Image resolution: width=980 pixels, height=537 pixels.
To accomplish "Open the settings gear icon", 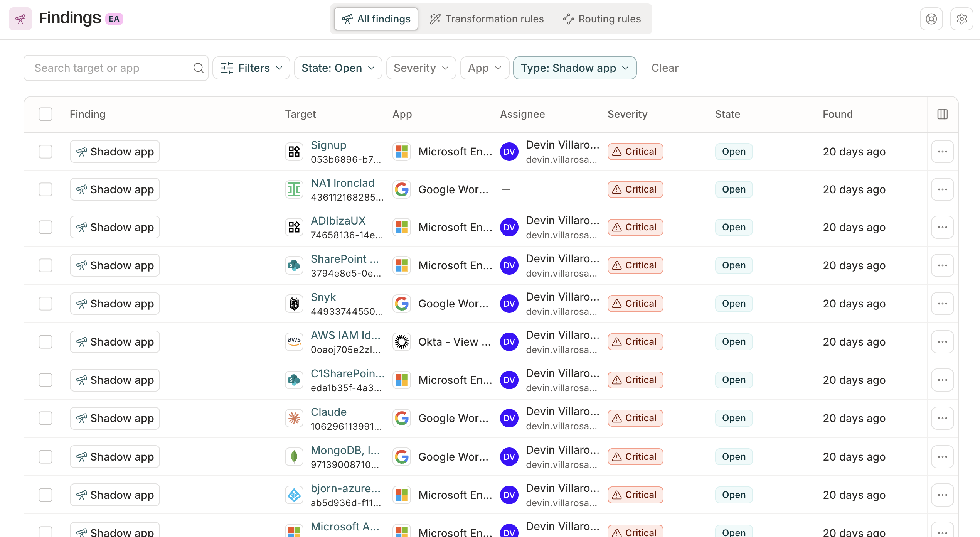I will pyautogui.click(x=961, y=19).
